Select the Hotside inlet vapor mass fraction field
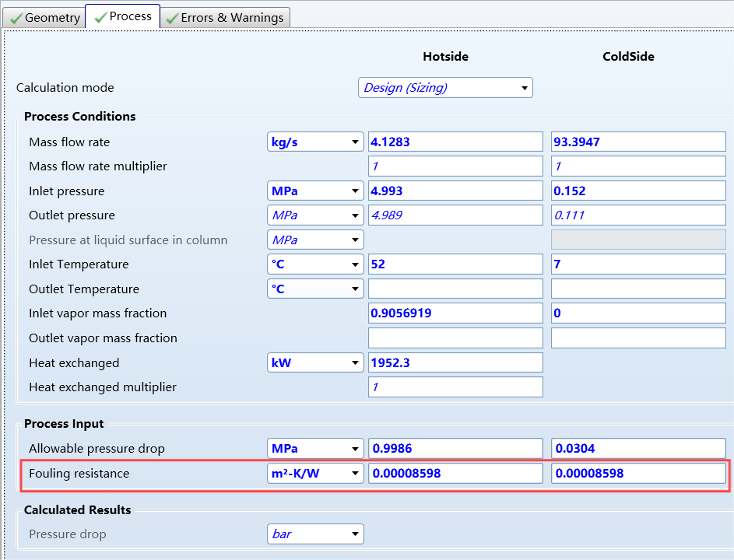734x560 pixels. [x=455, y=313]
